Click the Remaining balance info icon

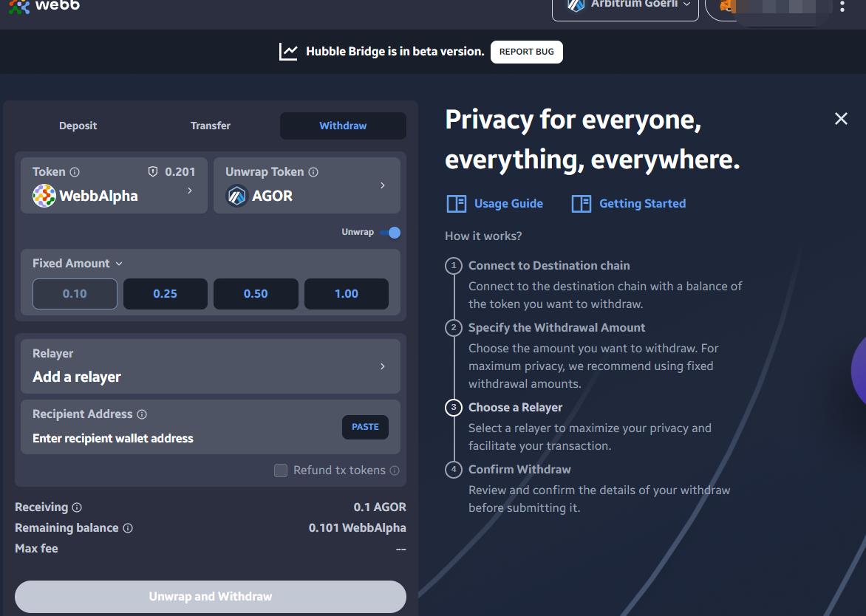pos(128,528)
